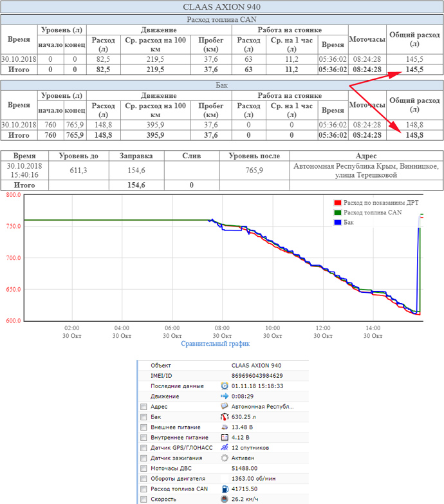Image resolution: width=444 pixels, height=504 pixels.
Task: Click the gear icon for Датчик зажигания
Action: [225, 458]
